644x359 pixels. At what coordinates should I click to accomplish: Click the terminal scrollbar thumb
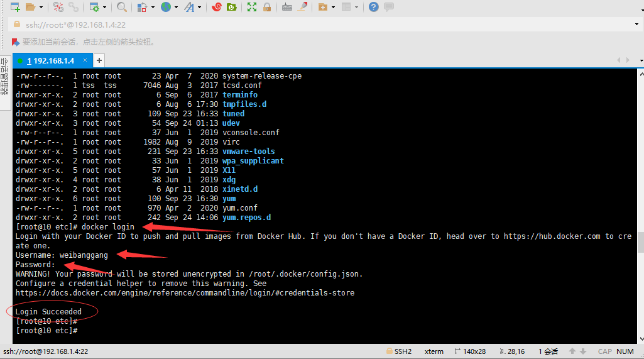coord(641,243)
